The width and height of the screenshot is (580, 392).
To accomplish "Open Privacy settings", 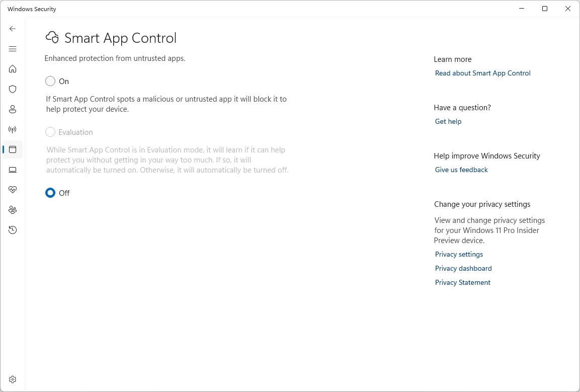I will tap(459, 254).
